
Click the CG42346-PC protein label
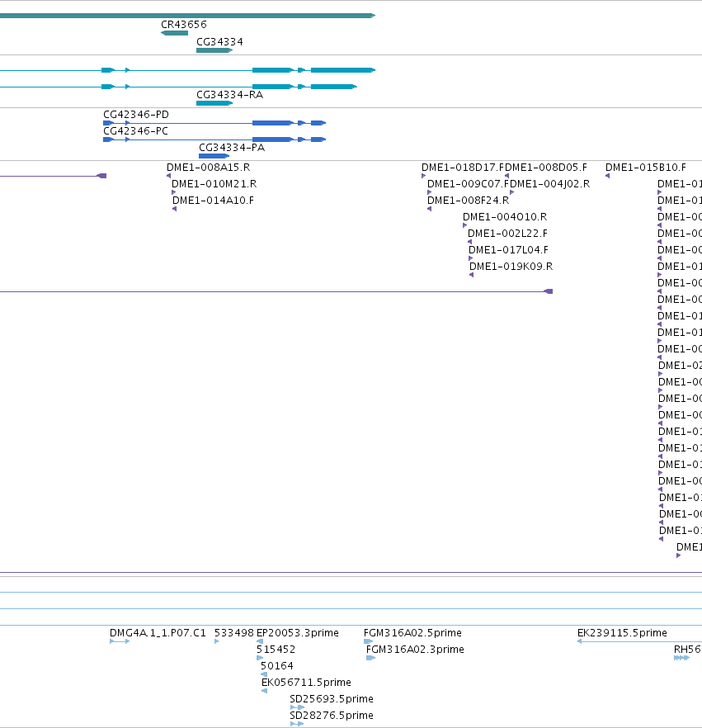click(135, 131)
